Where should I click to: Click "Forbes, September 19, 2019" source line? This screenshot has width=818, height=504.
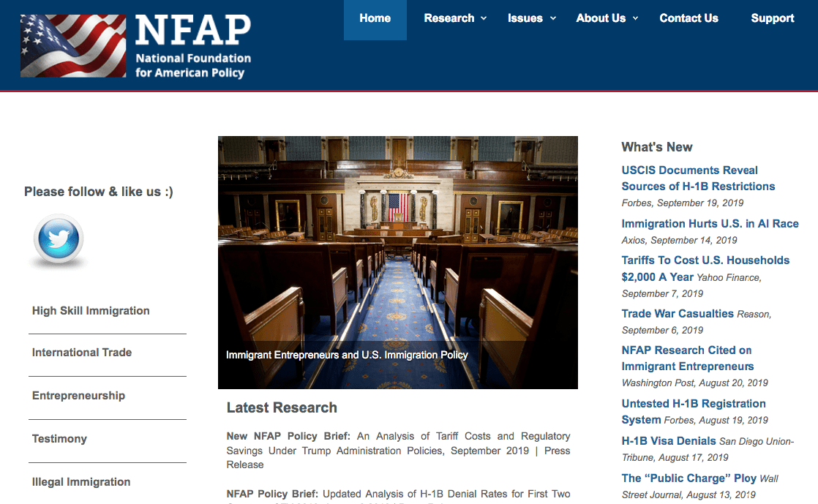(683, 203)
